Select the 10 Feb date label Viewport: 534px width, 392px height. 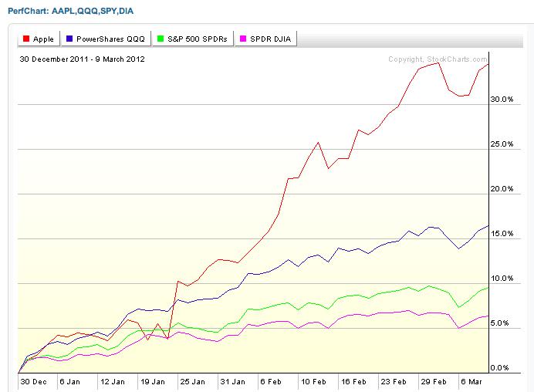tap(313, 382)
